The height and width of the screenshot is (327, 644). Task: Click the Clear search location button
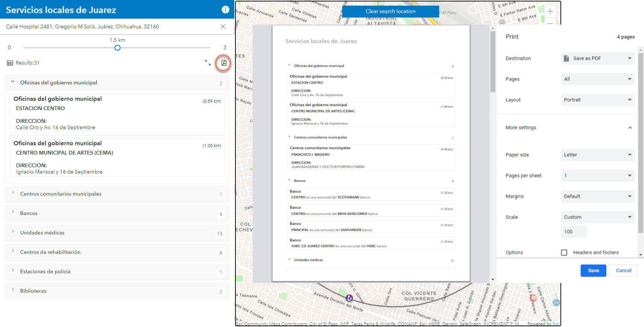[x=390, y=11]
